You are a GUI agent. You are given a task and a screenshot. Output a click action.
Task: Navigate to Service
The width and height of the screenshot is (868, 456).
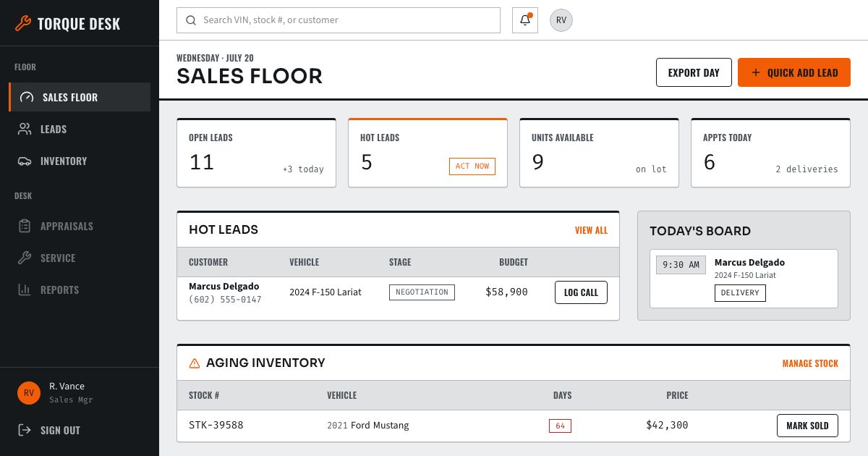pyautogui.click(x=80, y=258)
